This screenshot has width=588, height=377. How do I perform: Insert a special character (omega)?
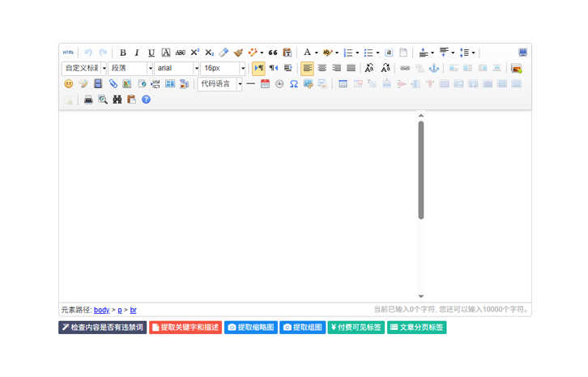[294, 84]
